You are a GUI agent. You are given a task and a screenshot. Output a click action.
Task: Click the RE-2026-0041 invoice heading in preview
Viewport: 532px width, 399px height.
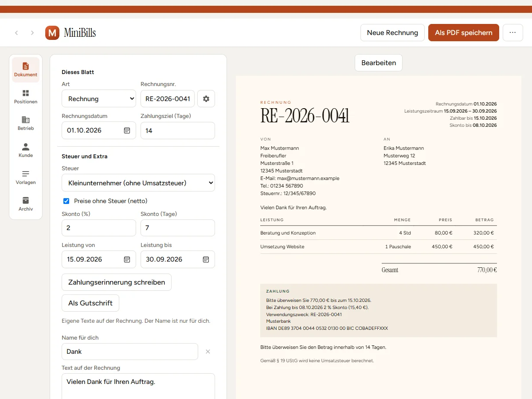pos(305,116)
